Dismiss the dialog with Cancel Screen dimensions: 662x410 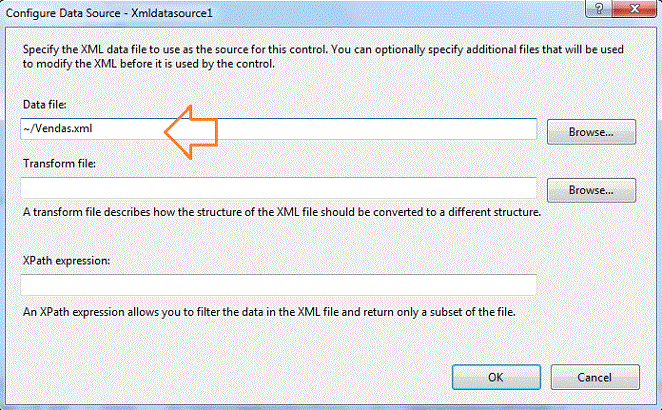(595, 377)
